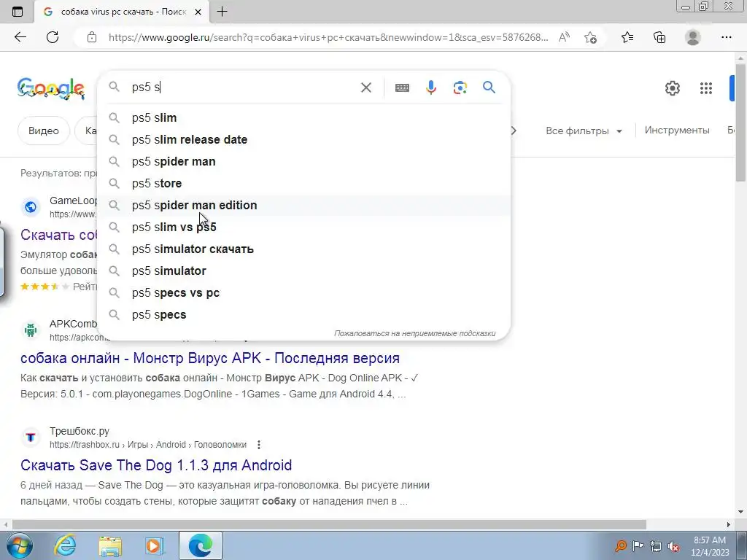This screenshot has height=560, width=747.
Task: Close the Google search tab
Action: 198,12
